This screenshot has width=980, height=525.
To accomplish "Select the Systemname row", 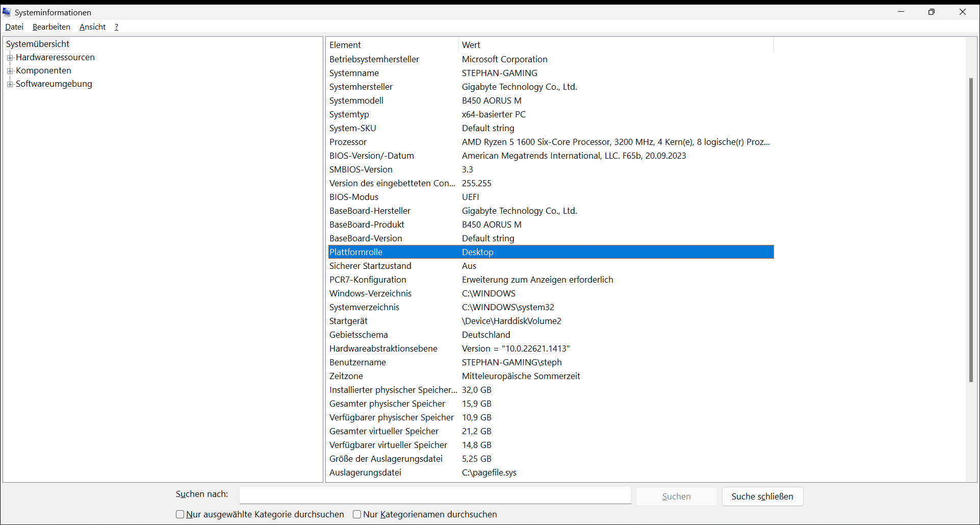I will (x=551, y=73).
